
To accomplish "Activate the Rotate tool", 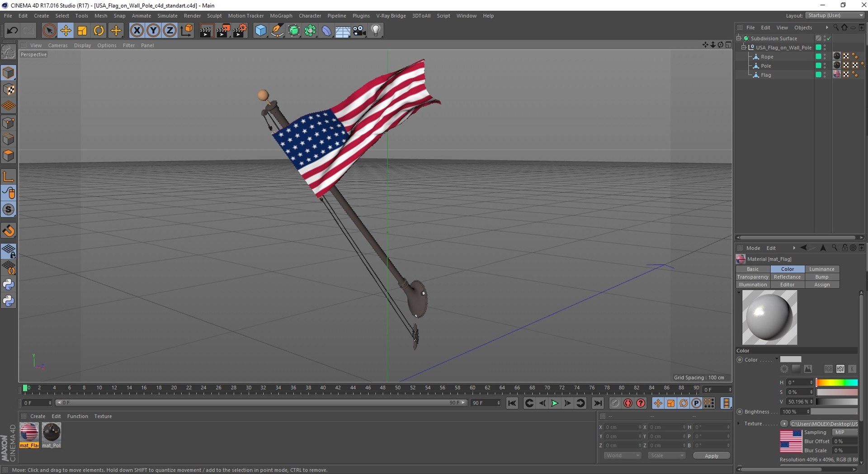I will [x=99, y=30].
